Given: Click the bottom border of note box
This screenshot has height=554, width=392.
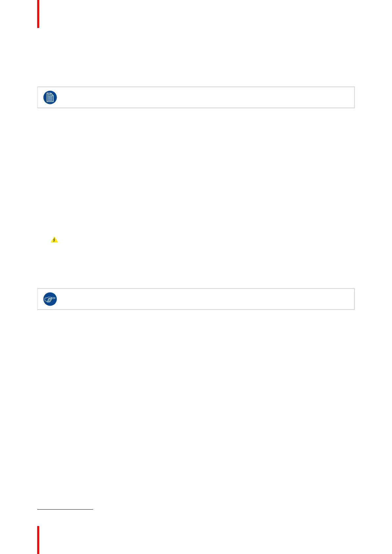Looking at the screenshot, I should 196,108.
